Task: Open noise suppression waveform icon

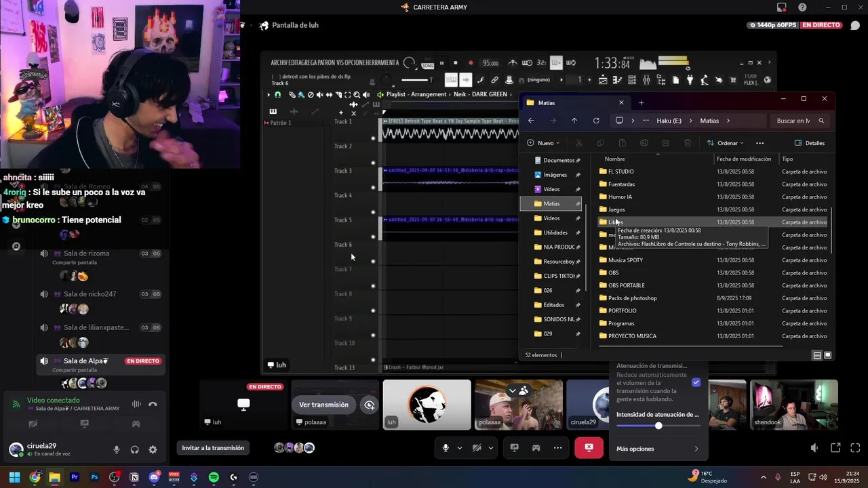Action: [136, 404]
